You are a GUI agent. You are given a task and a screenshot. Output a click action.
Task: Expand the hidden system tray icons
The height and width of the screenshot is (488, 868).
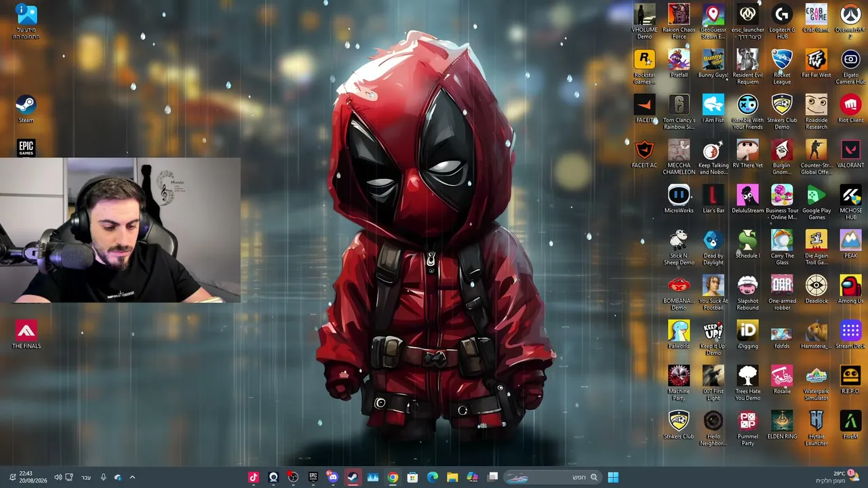pyautogui.click(x=132, y=477)
